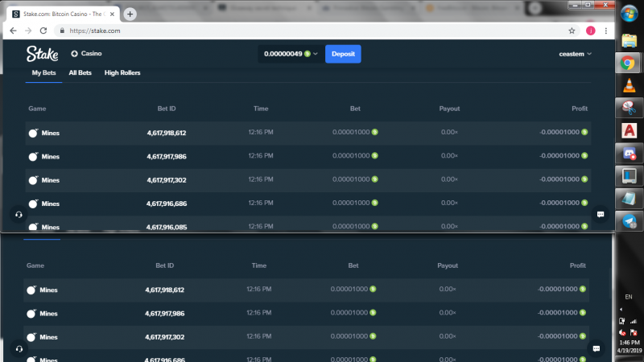
Task: Select the Stake.com Bitcoin Casino tab
Action: click(x=64, y=14)
